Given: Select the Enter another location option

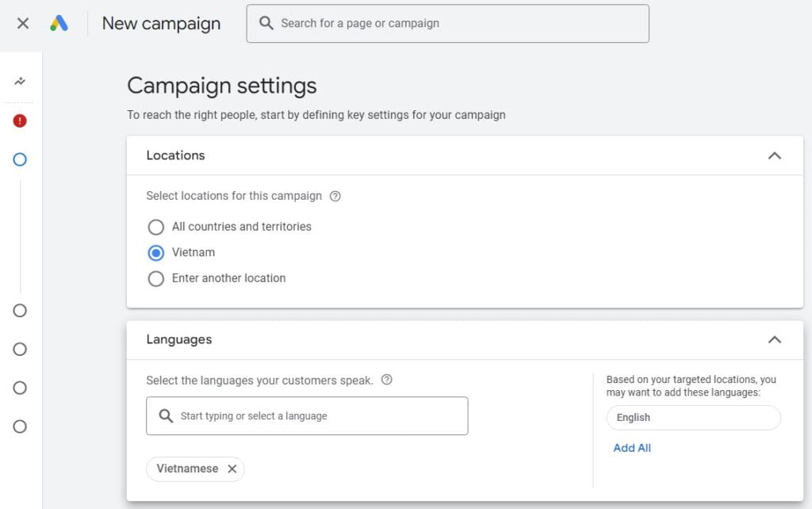Looking at the screenshot, I should [156, 278].
